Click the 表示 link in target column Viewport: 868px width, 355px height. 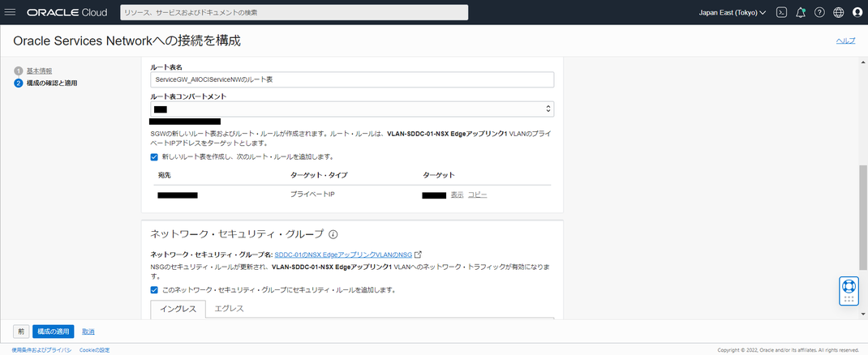(x=457, y=195)
